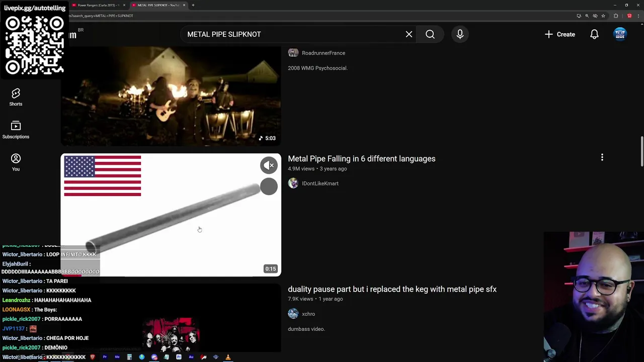The image size is (644, 362).
Task: Click the xchro channel avatar
Action: 293,314
